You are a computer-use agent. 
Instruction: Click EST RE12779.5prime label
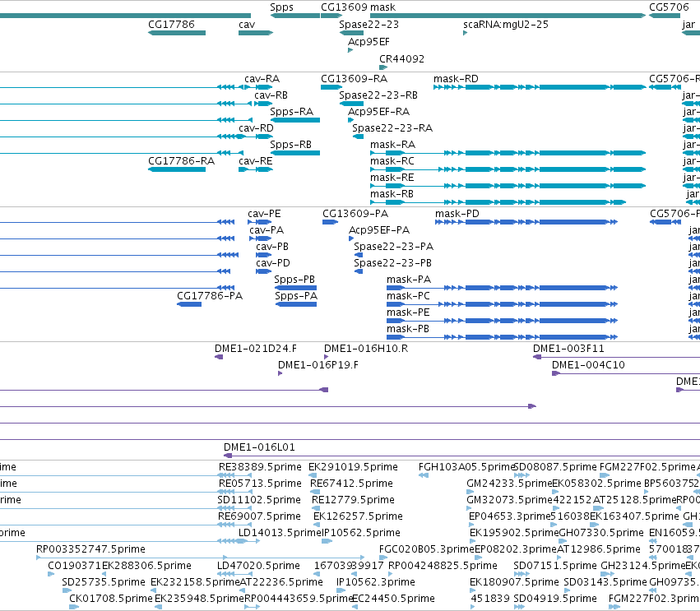pos(353,500)
